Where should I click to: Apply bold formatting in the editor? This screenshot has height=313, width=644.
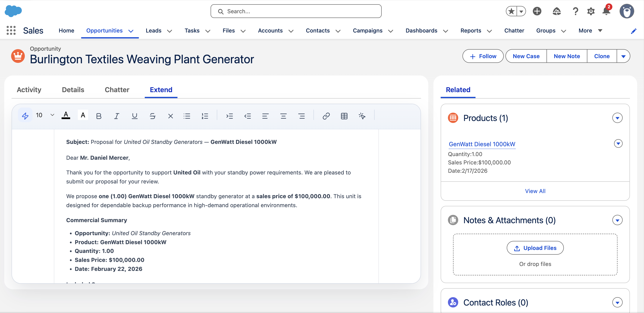pyautogui.click(x=99, y=116)
